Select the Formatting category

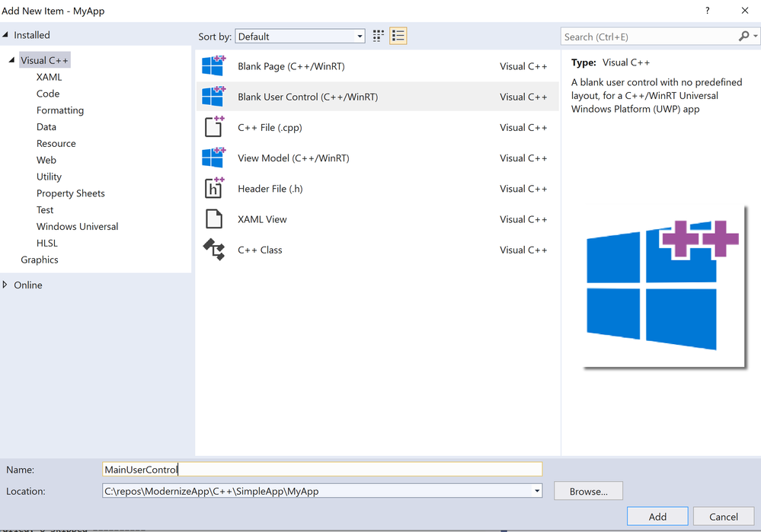coord(60,110)
